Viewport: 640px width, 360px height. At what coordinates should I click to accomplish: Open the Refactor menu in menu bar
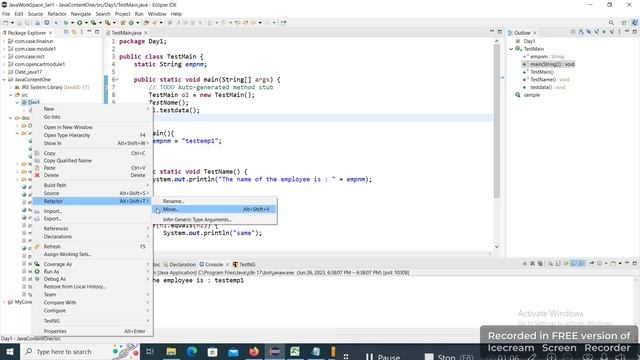point(57,14)
